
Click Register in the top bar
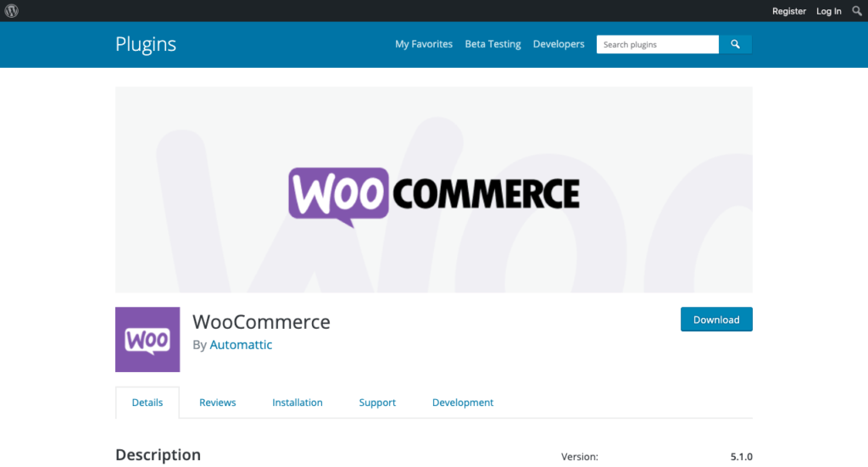point(789,11)
